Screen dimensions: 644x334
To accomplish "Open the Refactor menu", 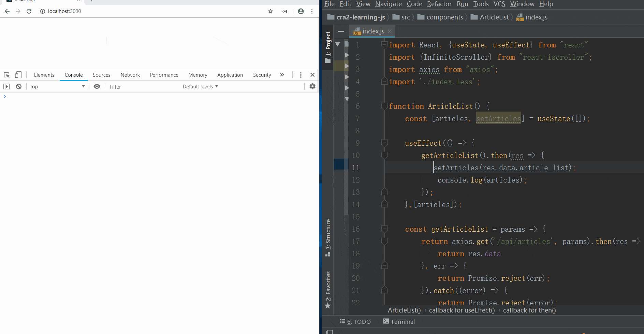I will coord(439,4).
